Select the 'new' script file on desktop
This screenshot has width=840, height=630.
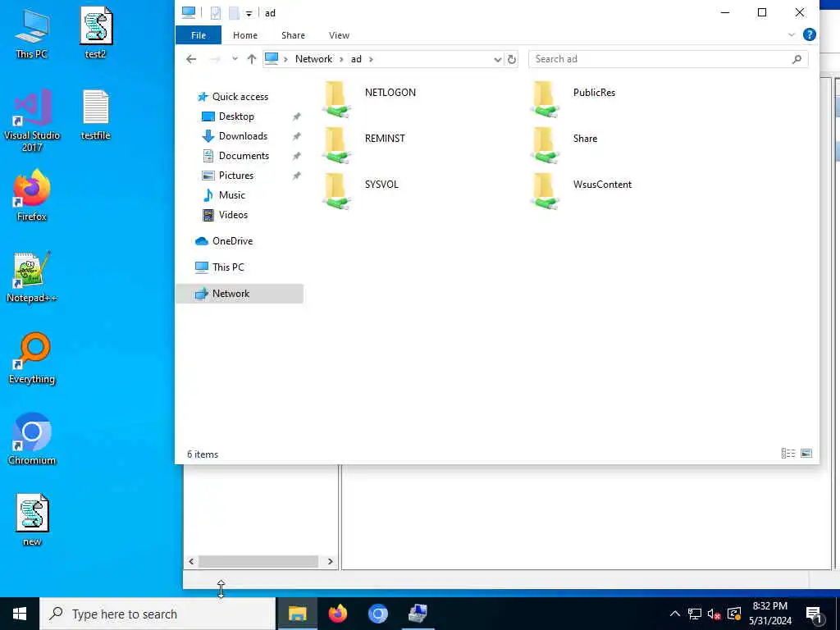[32, 520]
